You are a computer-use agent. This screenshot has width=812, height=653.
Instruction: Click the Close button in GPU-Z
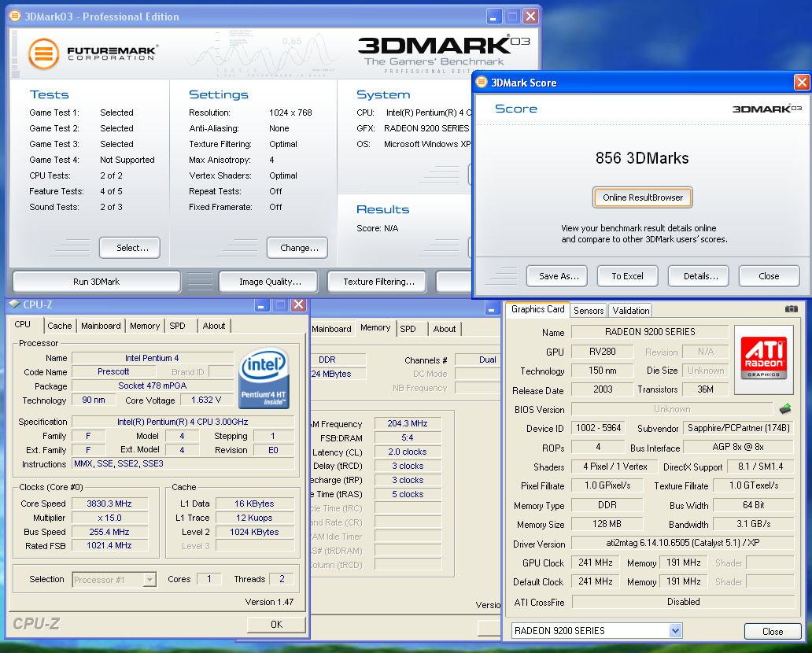[x=773, y=631]
